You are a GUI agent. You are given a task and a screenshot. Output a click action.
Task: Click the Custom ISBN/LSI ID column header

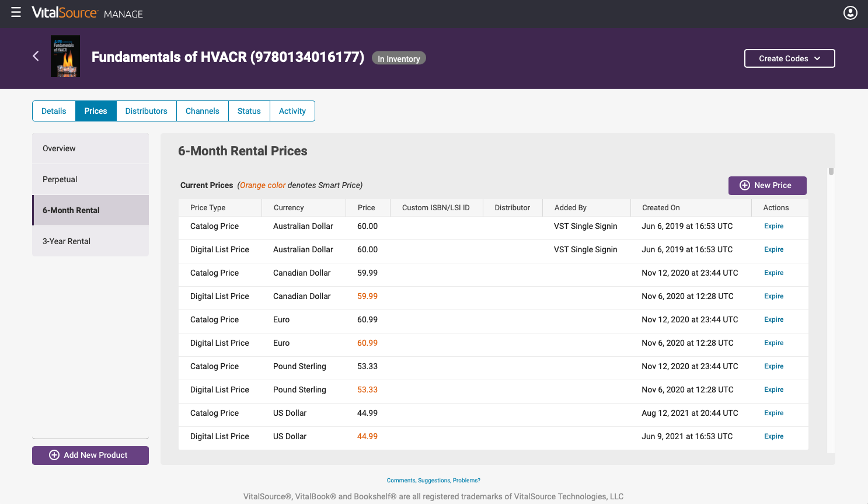point(435,207)
